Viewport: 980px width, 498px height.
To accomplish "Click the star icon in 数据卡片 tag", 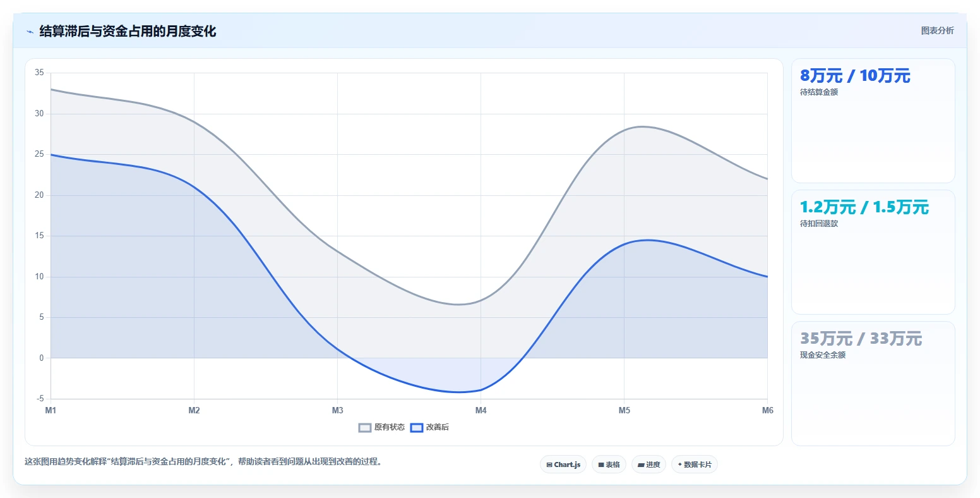I will [x=679, y=465].
